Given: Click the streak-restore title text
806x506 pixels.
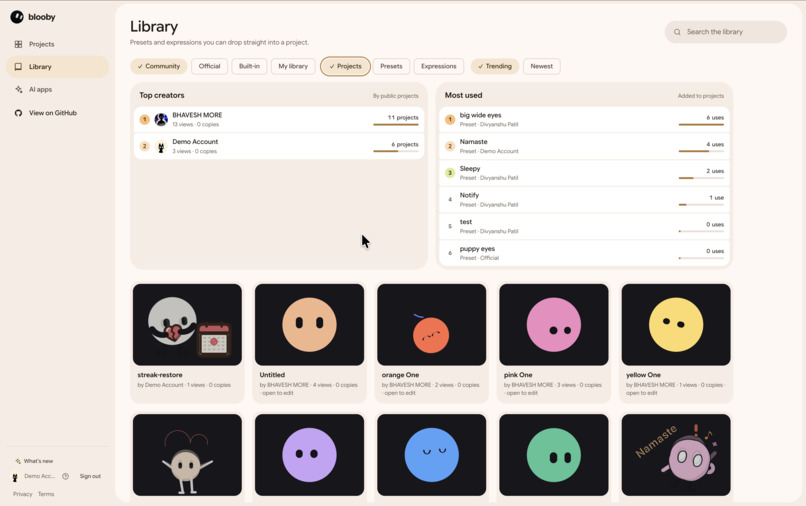Looking at the screenshot, I should pyautogui.click(x=160, y=375).
